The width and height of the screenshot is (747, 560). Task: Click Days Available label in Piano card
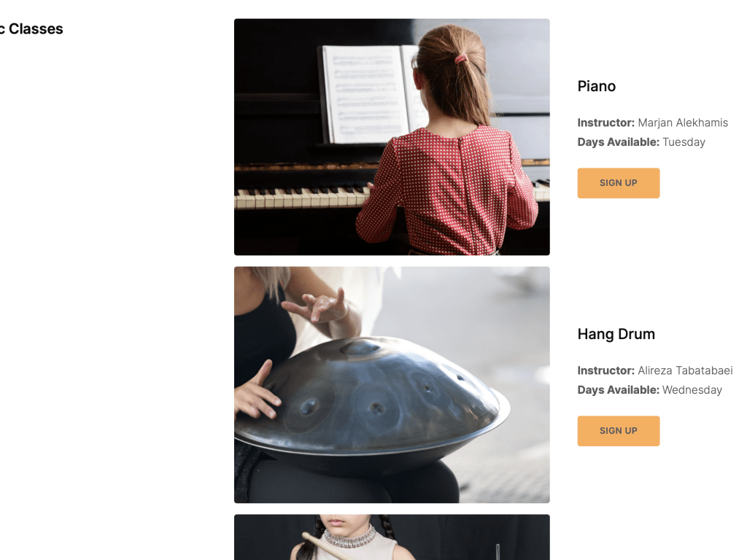pos(619,142)
